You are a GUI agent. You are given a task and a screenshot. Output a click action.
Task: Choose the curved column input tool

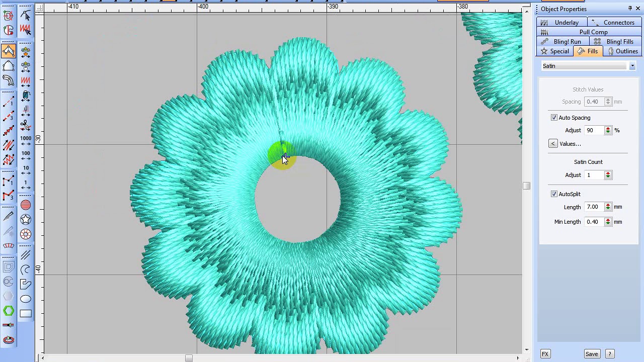9,80
